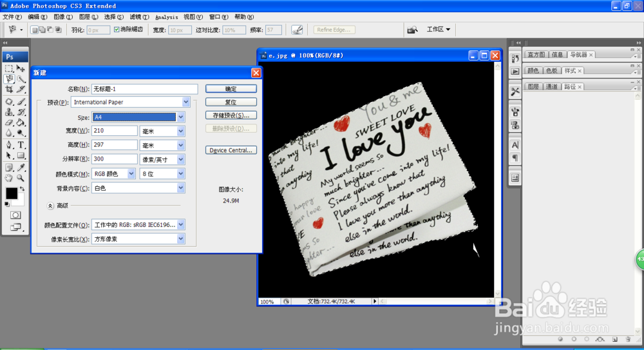The height and width of the screenshot is (350, 644).
Task: Select the Magnetic Lasso tool in toolbox
Action: point(9,79)
